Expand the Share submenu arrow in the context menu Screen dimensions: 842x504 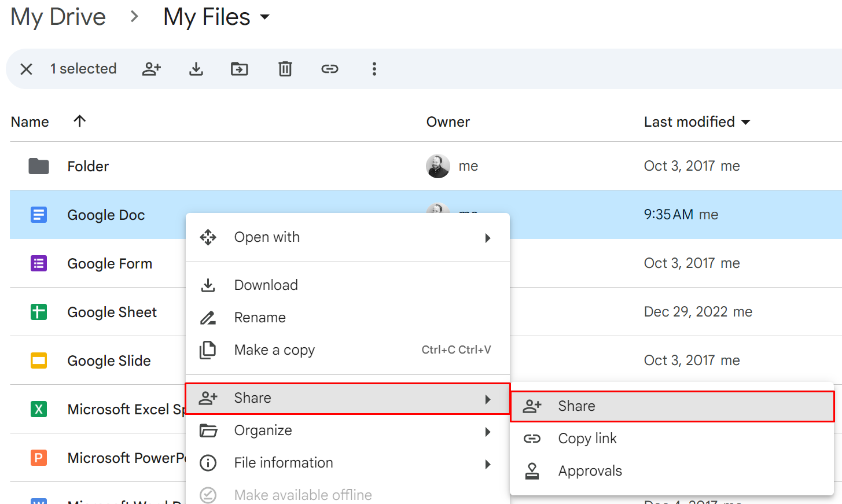(x=488, y=399)
